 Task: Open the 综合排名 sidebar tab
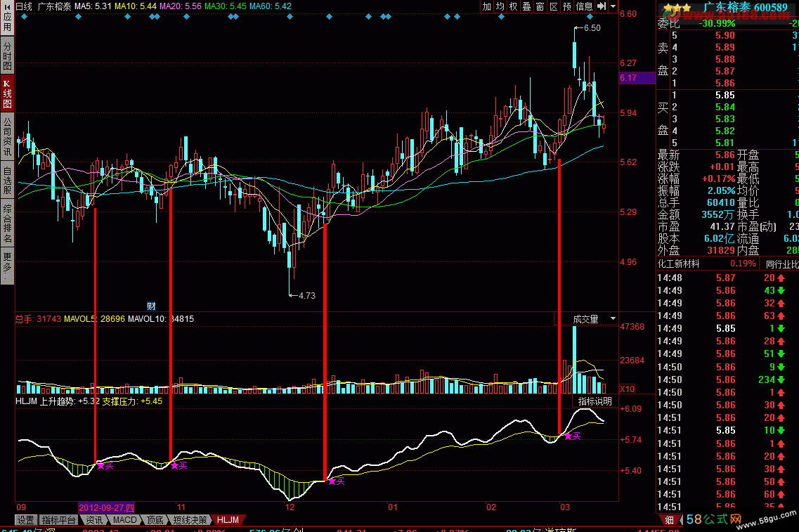(x=7, y=223)
